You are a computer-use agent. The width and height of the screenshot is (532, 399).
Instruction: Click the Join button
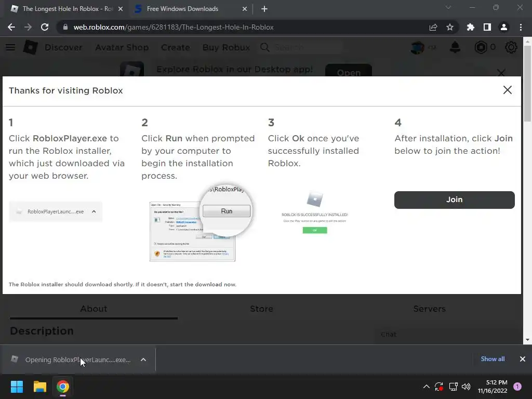coord(454,200)
